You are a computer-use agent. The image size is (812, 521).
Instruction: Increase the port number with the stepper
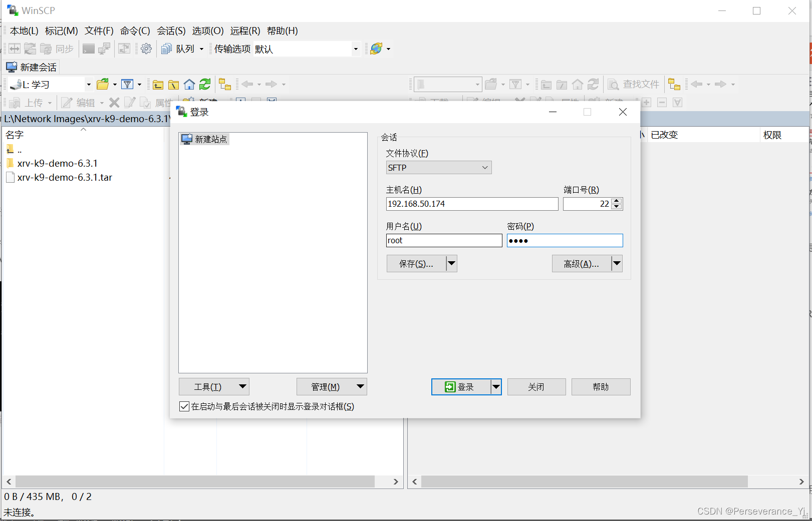tap(616, 201)
